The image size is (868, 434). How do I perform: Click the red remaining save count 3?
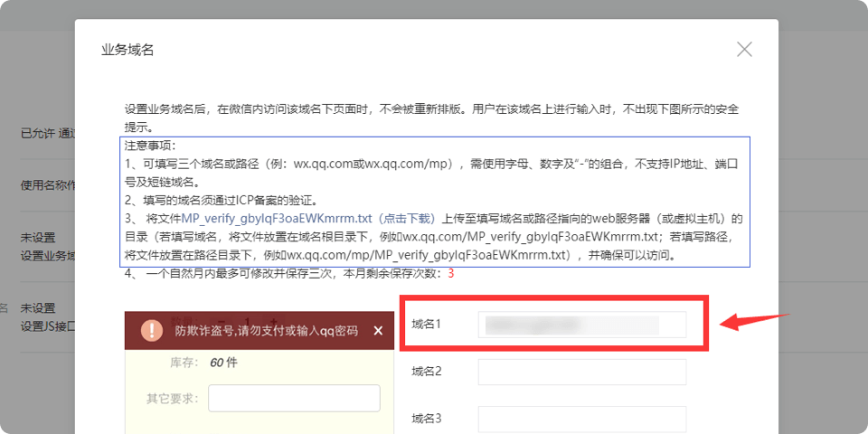[451, 273]
